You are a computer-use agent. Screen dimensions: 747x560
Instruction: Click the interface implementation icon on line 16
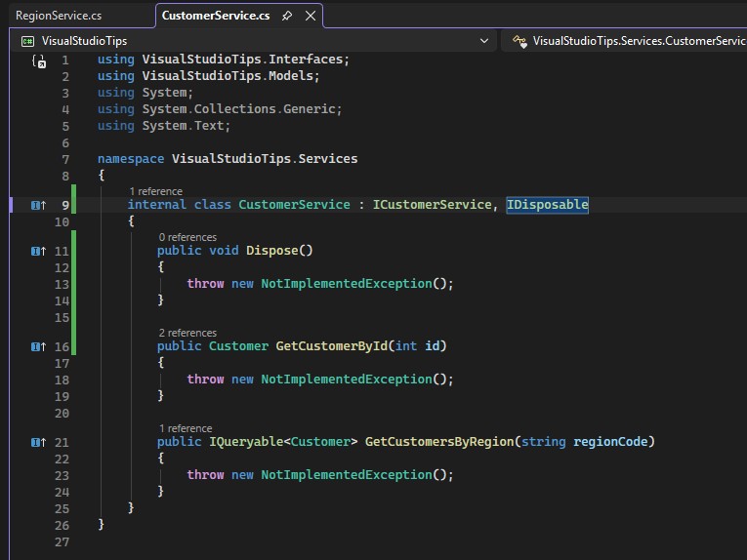pos(39,347)
